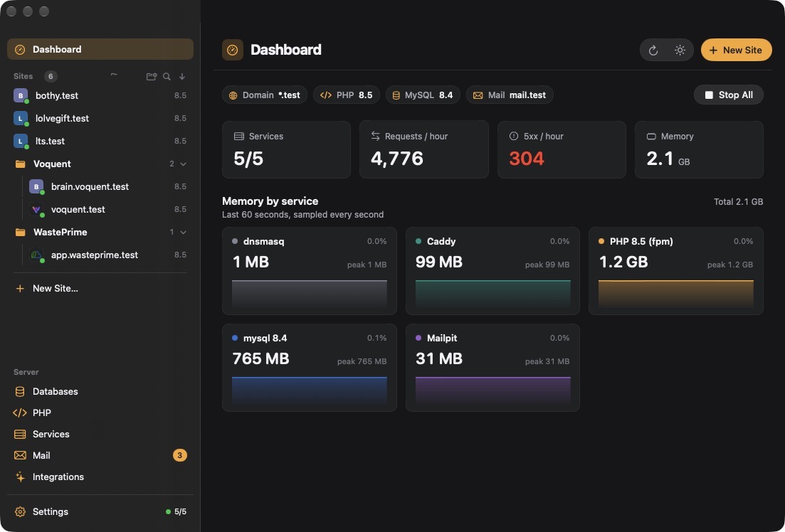The image size is (785, 532).
Task: Click the Settings gear icon
Action: [20, 511]
